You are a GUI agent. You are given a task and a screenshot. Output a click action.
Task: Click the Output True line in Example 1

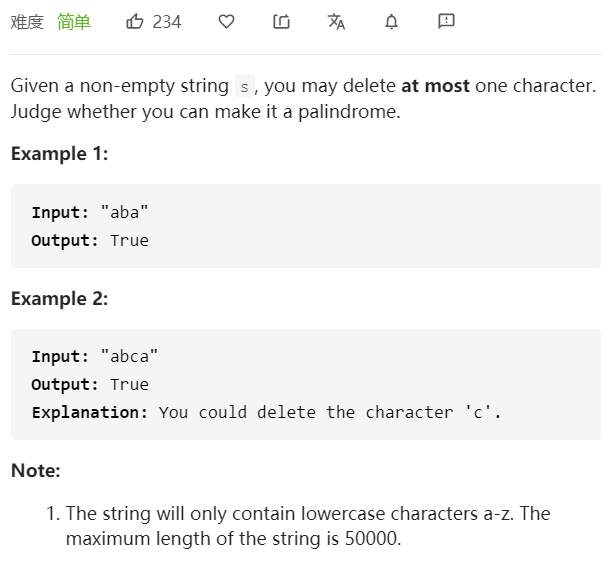90,240
